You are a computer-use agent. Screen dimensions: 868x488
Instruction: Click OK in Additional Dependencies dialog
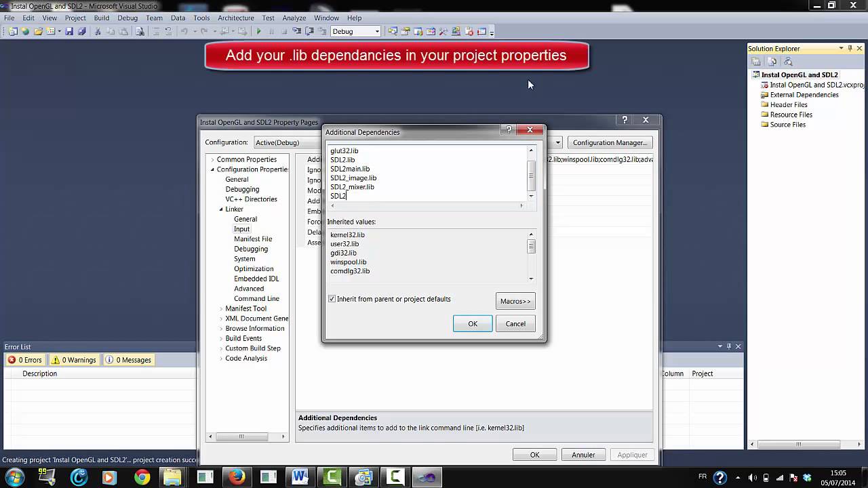tap(473, 323)
